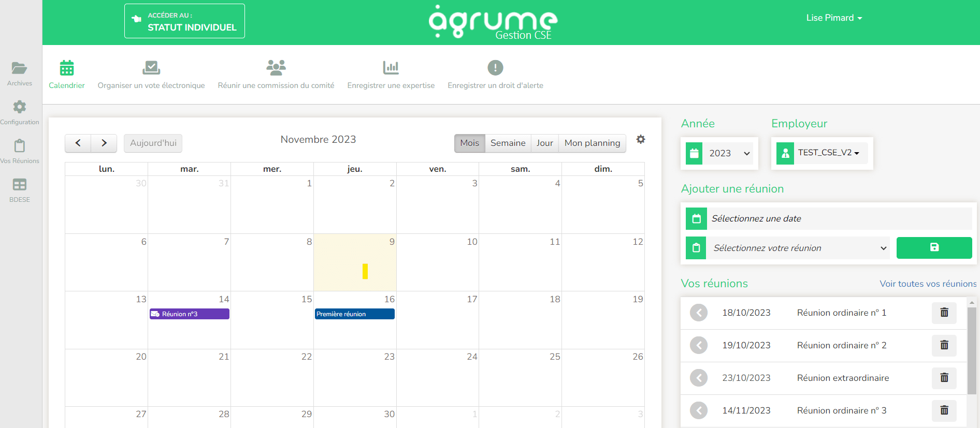The height and width of the screenshot is (428, 980).
Task: Open the BDESE table icon
Action: click(x=19, y=185)
